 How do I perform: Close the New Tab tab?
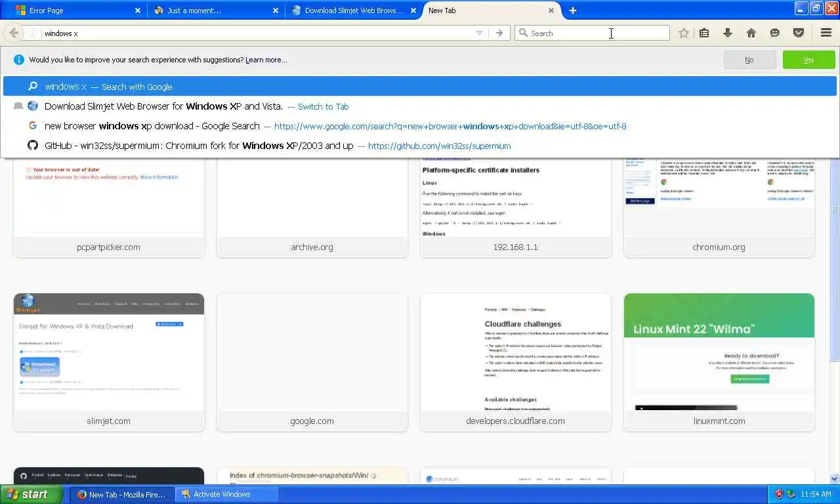[551, 10]
